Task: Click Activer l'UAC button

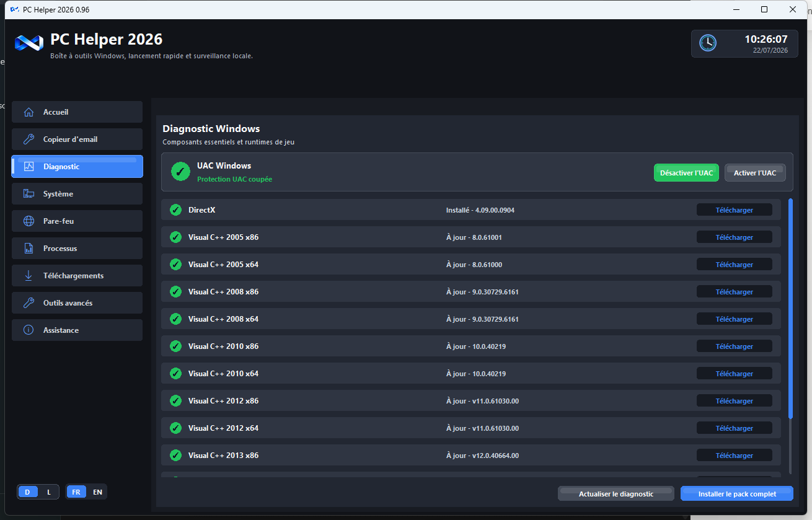Action: click(x=755, y=173)
